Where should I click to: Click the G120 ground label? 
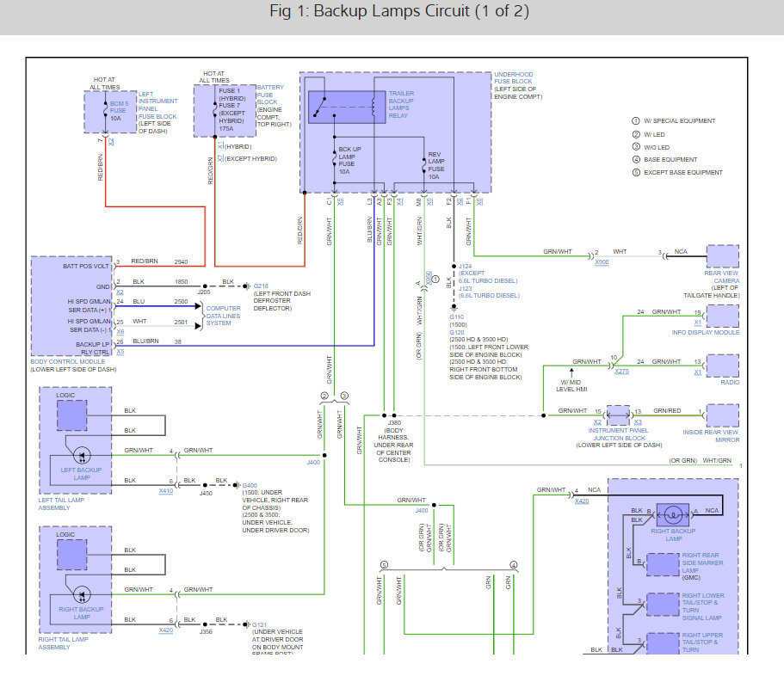[456, 332]
